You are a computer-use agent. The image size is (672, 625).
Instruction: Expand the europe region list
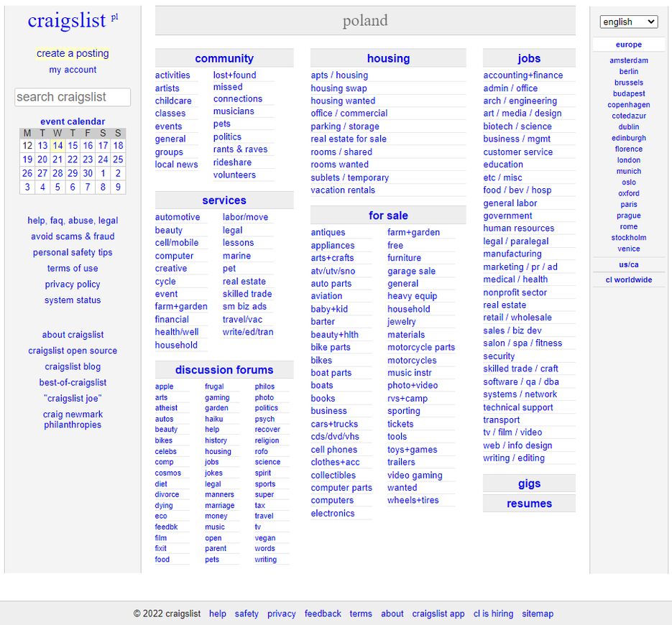pyautogui.click(x=629, y=45)
